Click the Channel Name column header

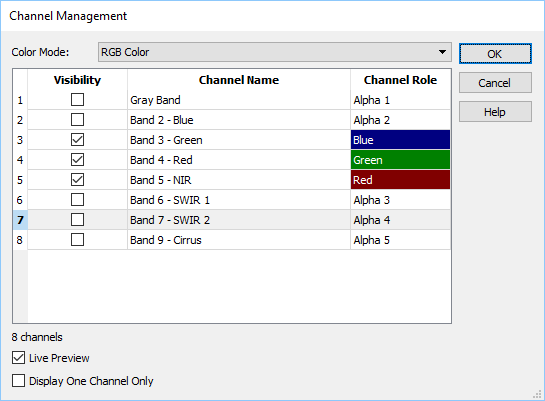pyautogui.click(x=239, y=80)
